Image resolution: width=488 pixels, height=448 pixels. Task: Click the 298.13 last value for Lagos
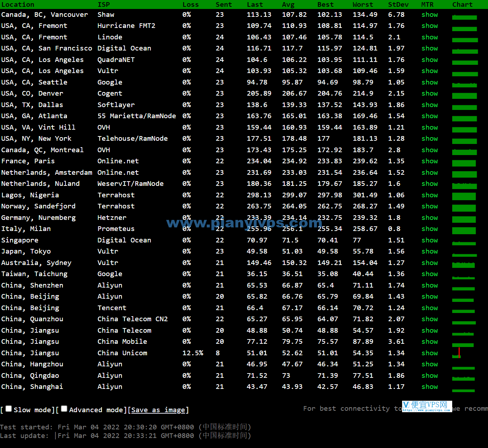pos(259,195)
